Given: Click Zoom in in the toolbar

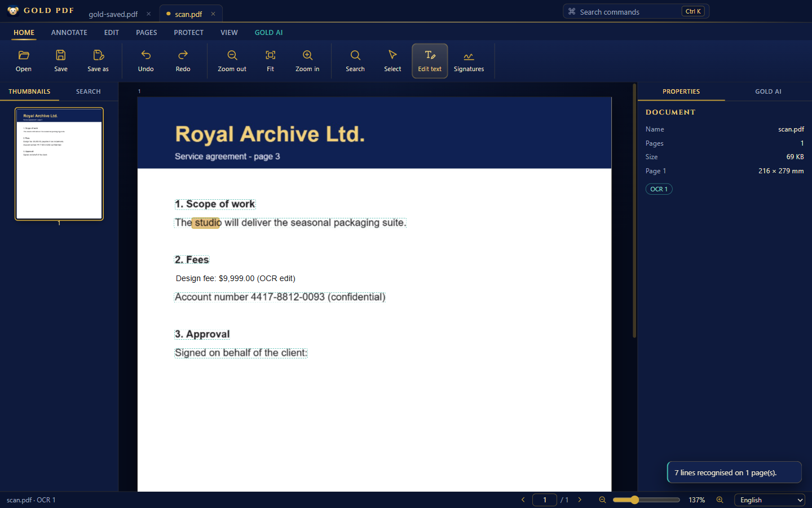Looking at the screenshot, I should pos(307,61).
